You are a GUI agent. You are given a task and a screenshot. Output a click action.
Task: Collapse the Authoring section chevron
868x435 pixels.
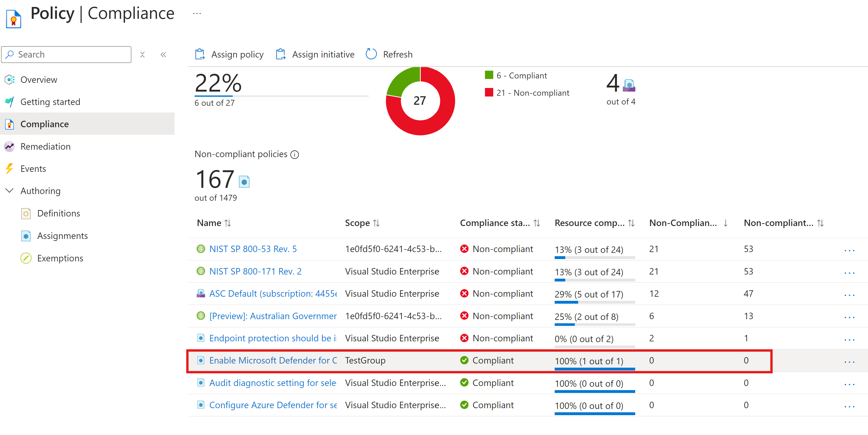coord(10,191)
